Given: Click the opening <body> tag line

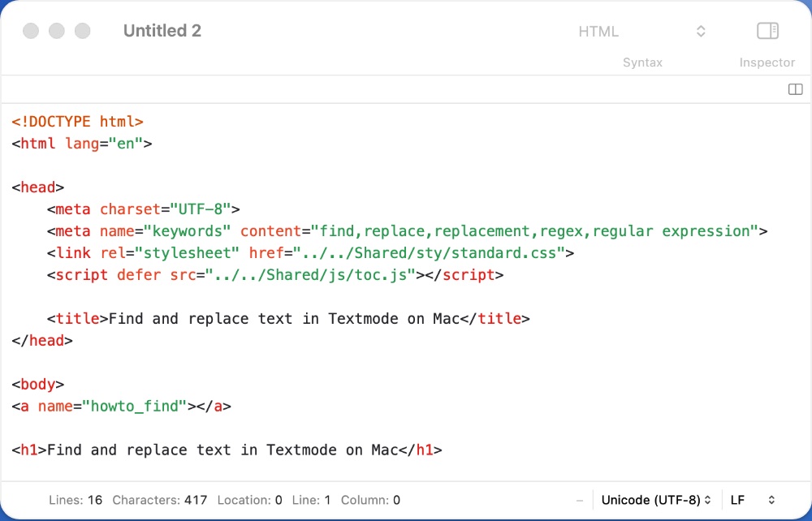Looking at the screenshot, I should (38, 385).
